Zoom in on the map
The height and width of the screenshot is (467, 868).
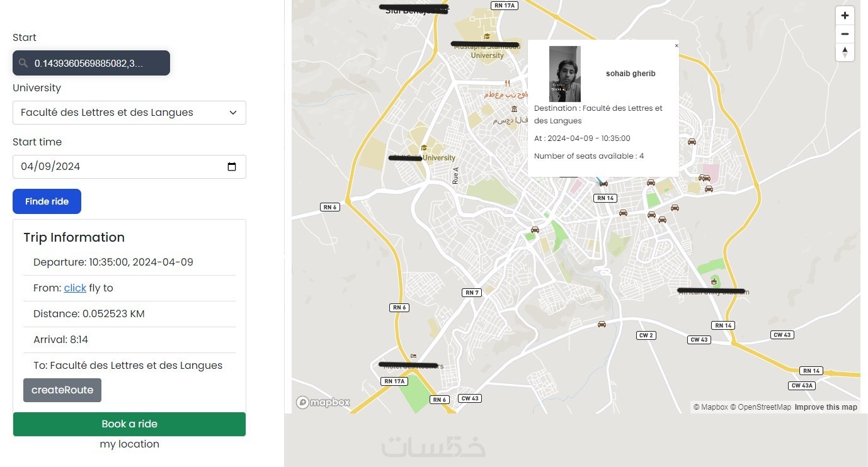[845, 16]
